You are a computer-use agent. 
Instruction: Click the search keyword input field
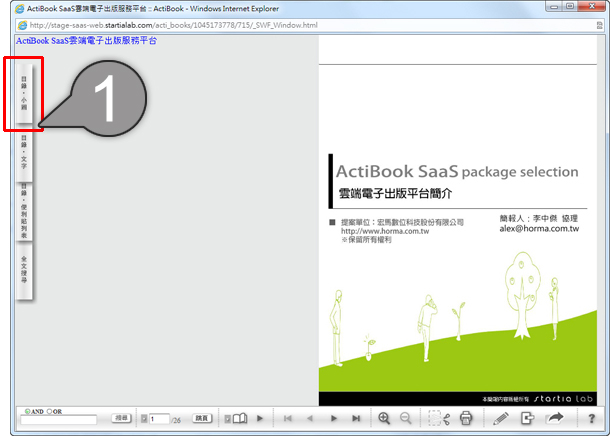click(x=58, y=420)
